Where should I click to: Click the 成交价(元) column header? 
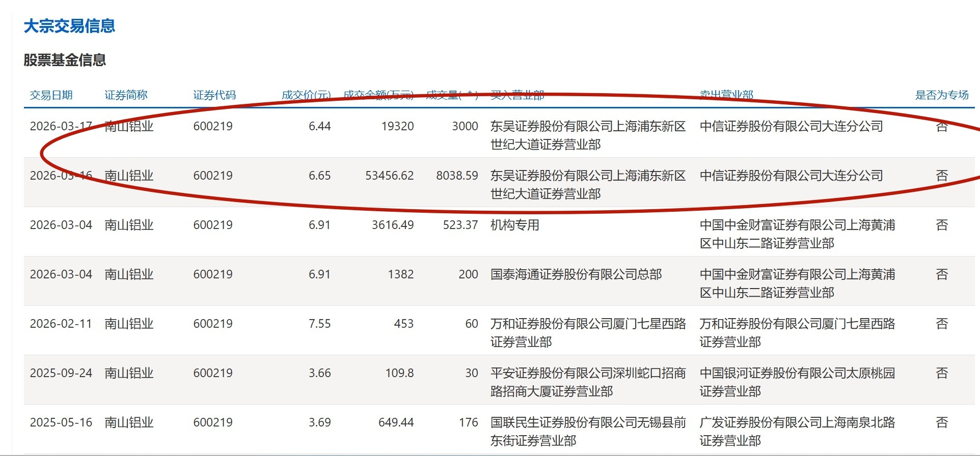point(306,95)
